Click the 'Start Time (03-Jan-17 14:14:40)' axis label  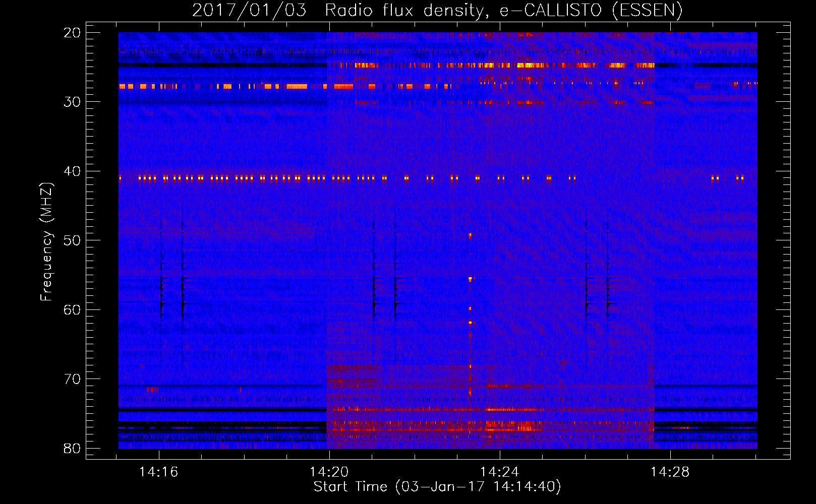tap(437, 487)
